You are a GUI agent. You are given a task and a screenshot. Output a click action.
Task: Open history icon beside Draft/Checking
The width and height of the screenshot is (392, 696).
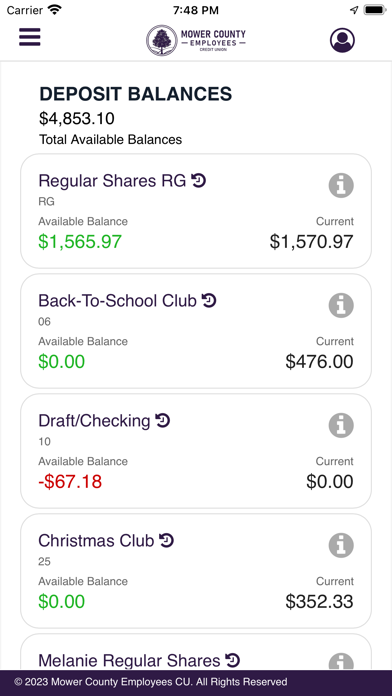pyautogui.click(x=163, y=420)
